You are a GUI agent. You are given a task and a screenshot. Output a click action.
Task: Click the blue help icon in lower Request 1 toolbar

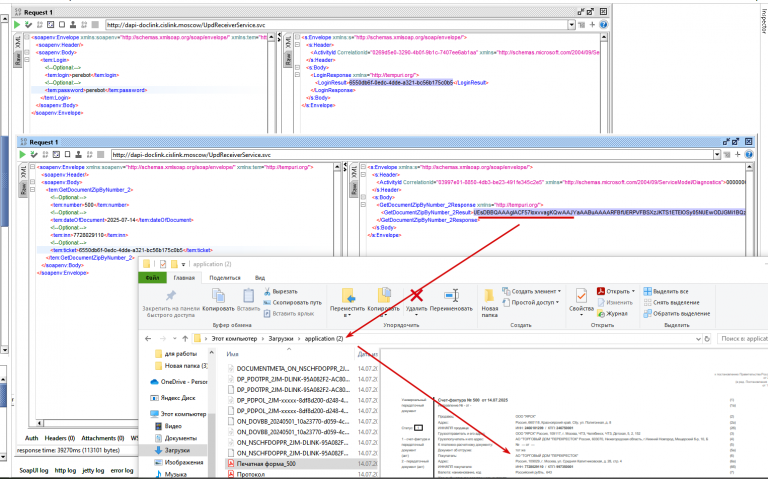[749, 154]
